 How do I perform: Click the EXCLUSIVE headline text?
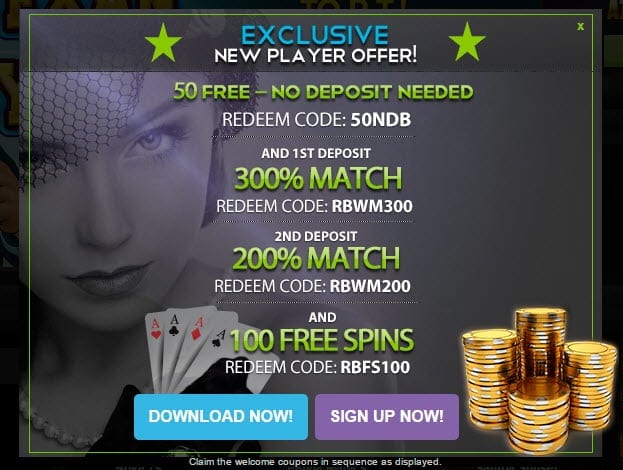pos(315,35)
